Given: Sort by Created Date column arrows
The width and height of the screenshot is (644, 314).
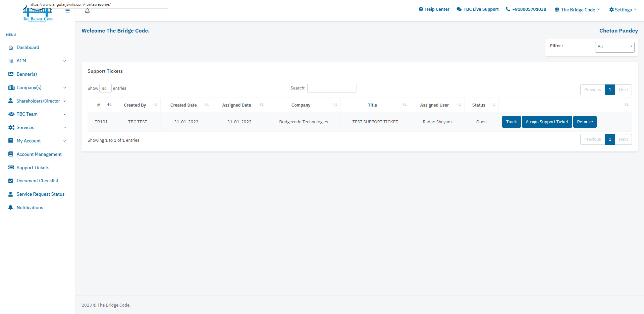Looking at the screenshot, I should click(x=207, y=105).
